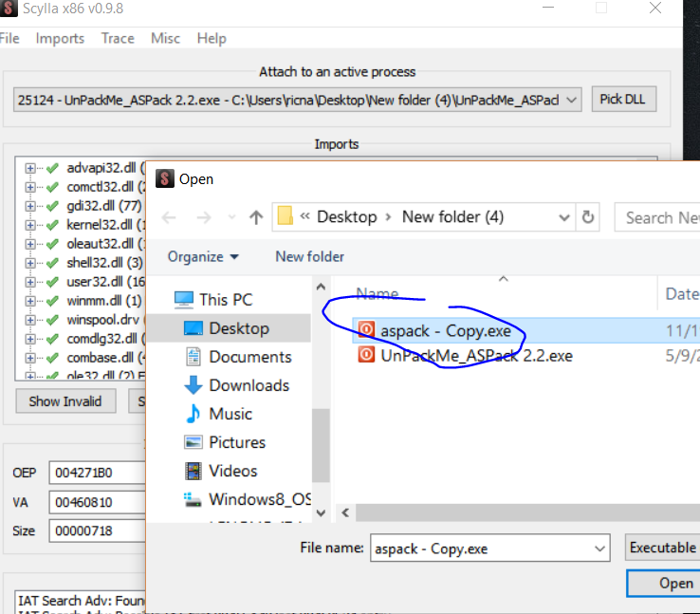Click the aspack - Copy.exe file icon
Image resolution: width=700 pixels, height=614 pixels.
point(366,331)
